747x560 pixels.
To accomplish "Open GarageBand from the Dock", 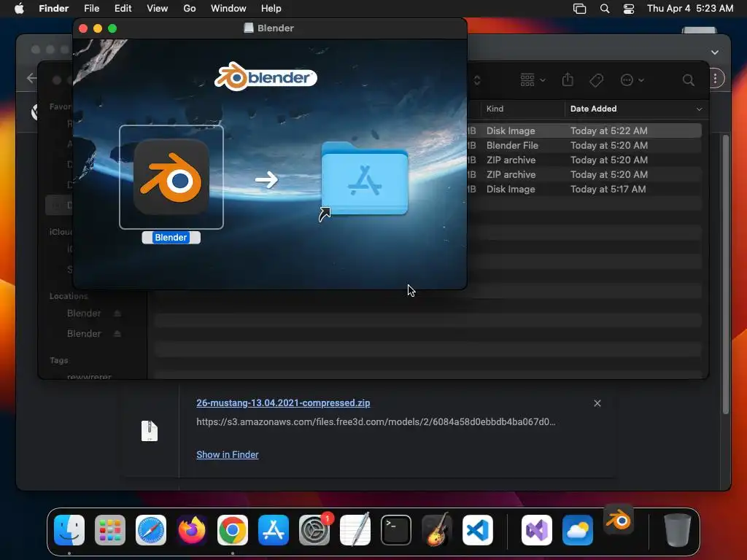I will pyautogui.click(x=437, y=530).
